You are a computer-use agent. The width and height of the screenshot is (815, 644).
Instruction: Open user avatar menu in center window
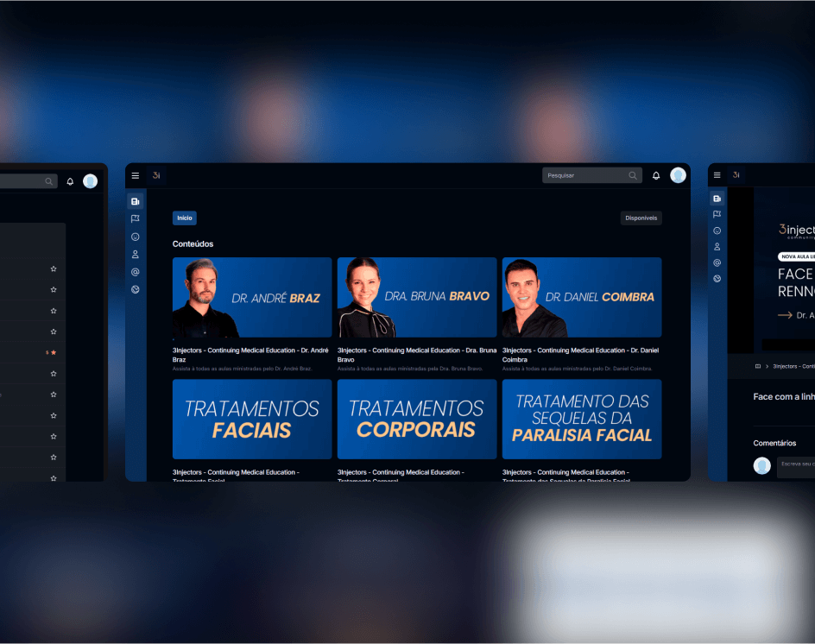click(x=678, y=175)
